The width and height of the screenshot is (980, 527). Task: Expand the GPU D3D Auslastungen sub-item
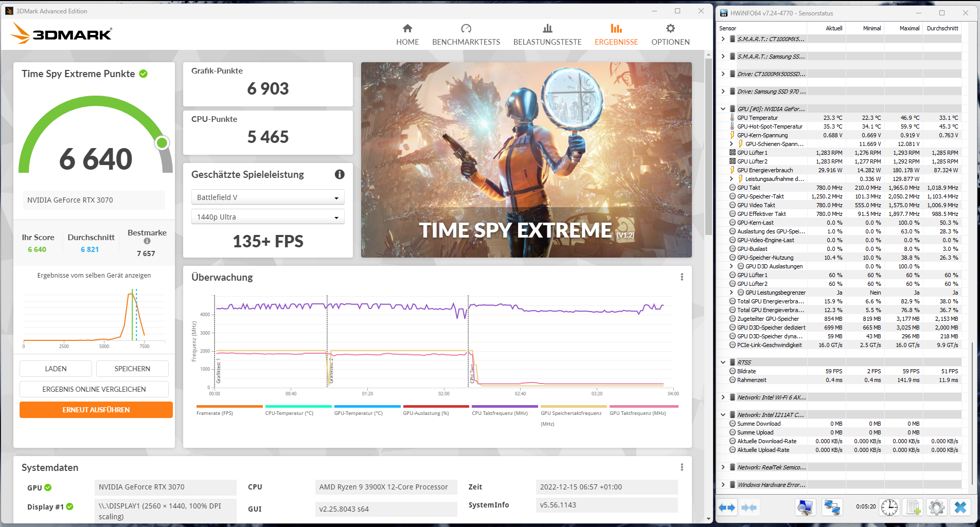(x=732, y=266)
